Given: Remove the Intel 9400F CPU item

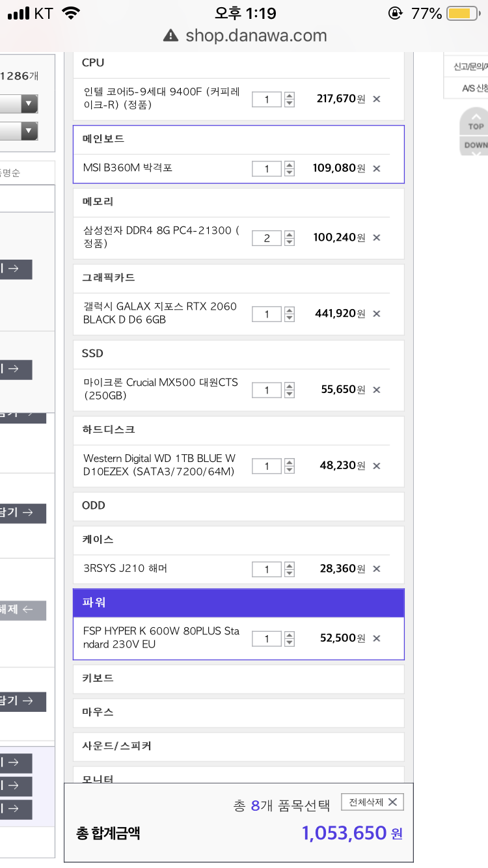Looking at the screenshot, I should tap(376, 99).
